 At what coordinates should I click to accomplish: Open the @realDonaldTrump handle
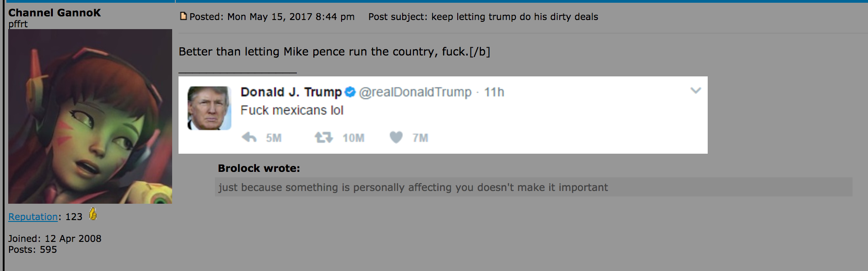coord(415,92)
